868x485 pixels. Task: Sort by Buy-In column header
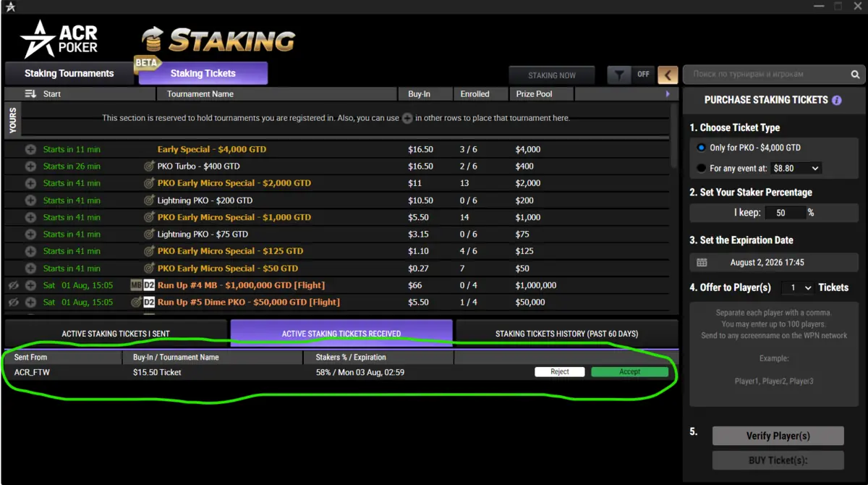coord(425,94)
